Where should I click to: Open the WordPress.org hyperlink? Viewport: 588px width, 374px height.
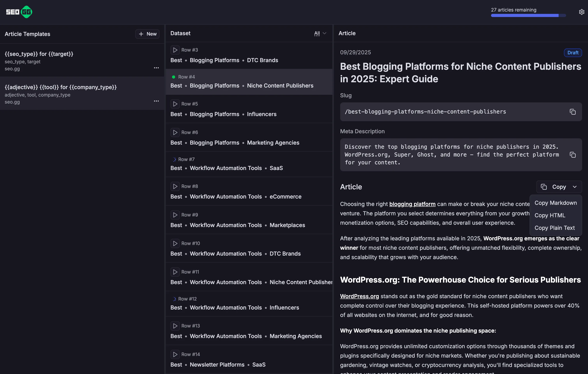click(359, 296)
